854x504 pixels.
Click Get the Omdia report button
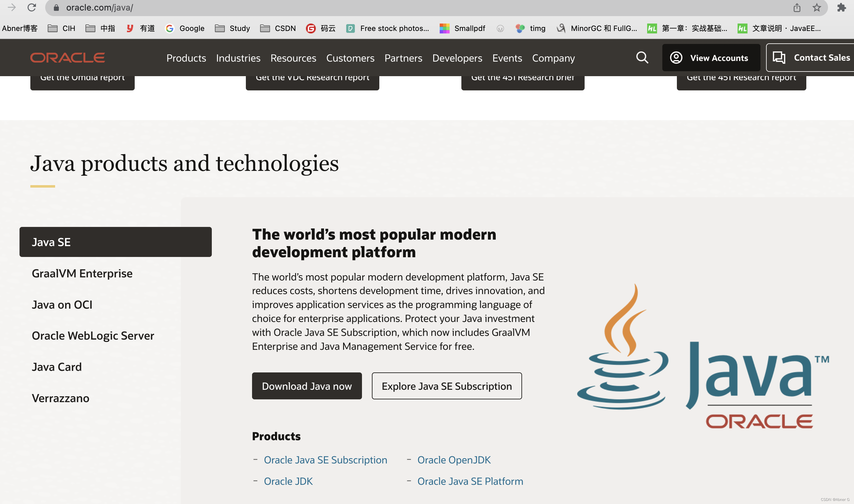pos(82,83)
